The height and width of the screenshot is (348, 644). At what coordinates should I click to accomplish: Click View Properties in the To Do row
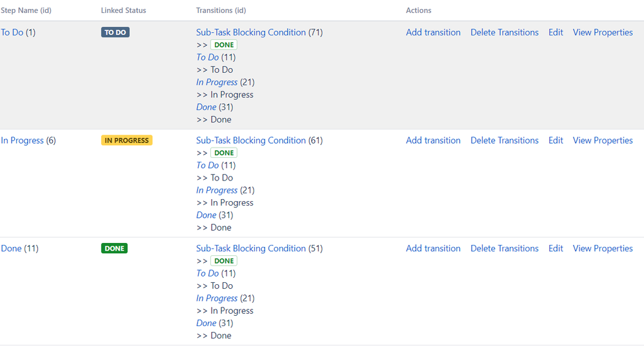point(603,32)
